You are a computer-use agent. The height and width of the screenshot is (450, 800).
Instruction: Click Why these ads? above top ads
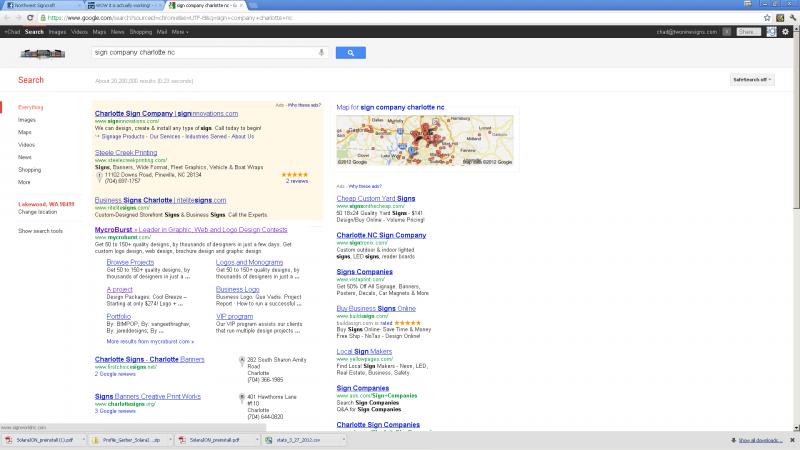pyautogui.click(x=304, y=105)
